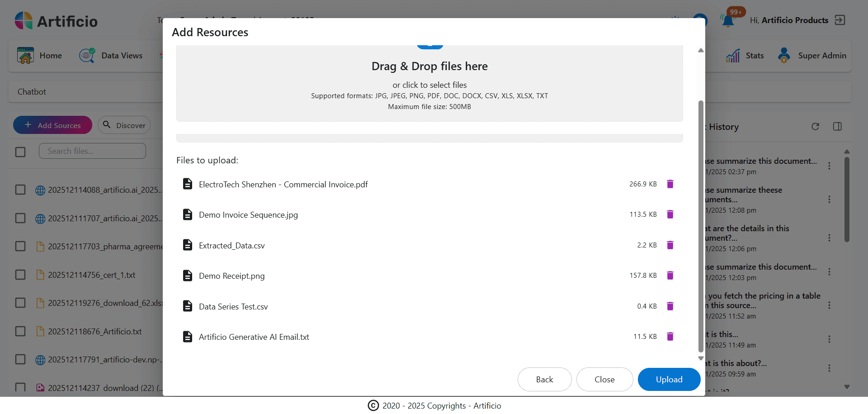Delete ElectroTech Shenzhen Commercial Invoice.pdf
Viewport: 868px width, 414px height.
[x=670, y=184]
